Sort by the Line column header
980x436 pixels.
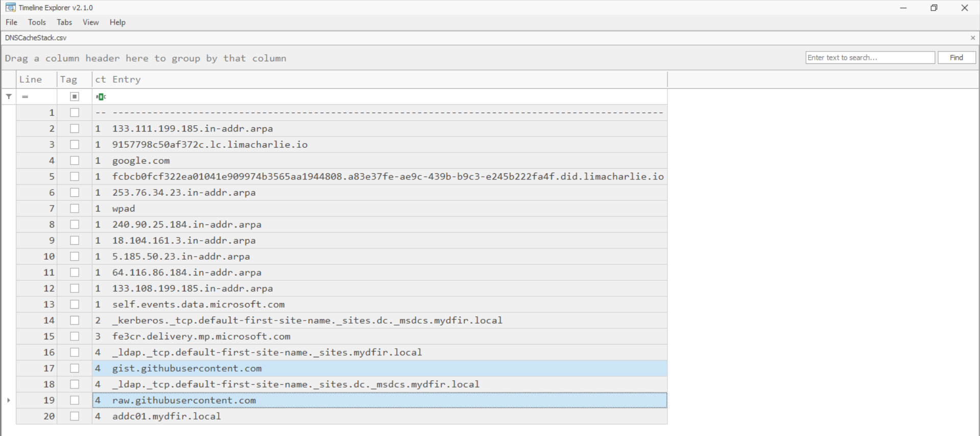[x=36, y=79]
